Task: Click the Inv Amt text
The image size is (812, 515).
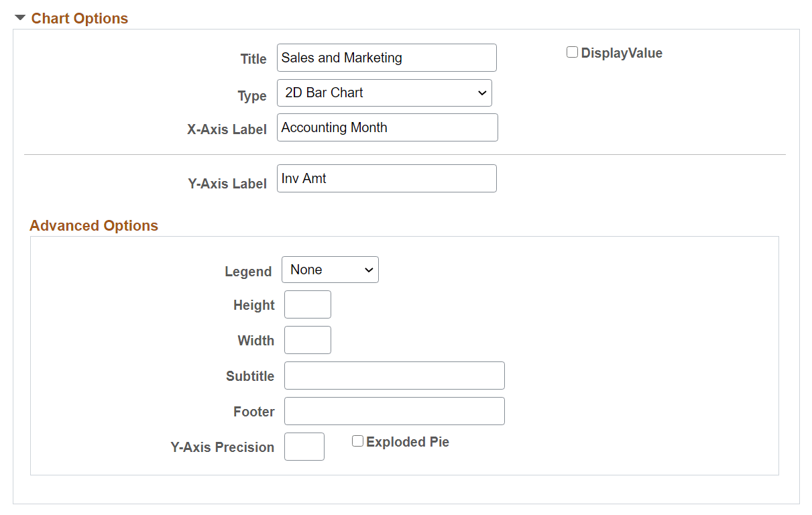Action: click(302, 178)
